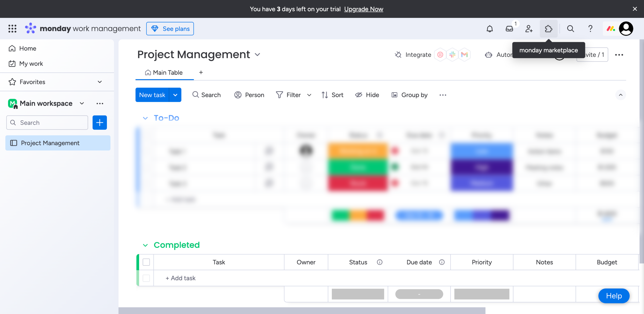644x314 pixels.
Task: Open the New task dropdown arrow
Action: pyautogui.click(x=175, y=95)
